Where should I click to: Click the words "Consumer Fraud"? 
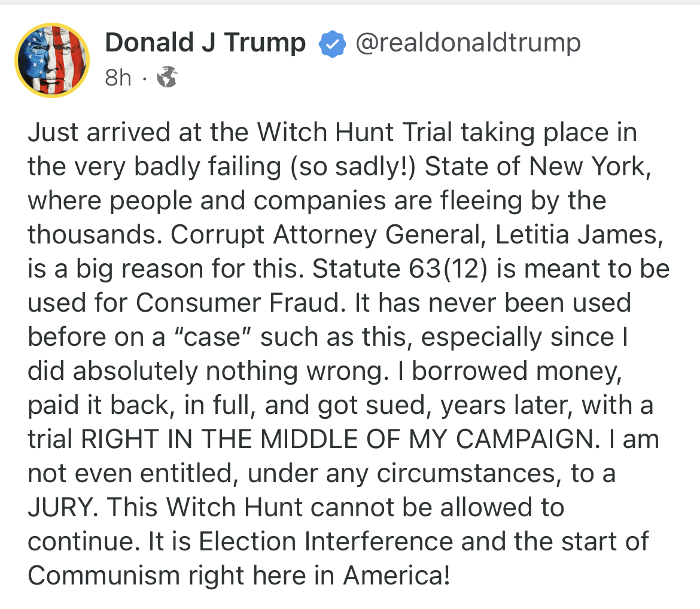tap(237, 303)
